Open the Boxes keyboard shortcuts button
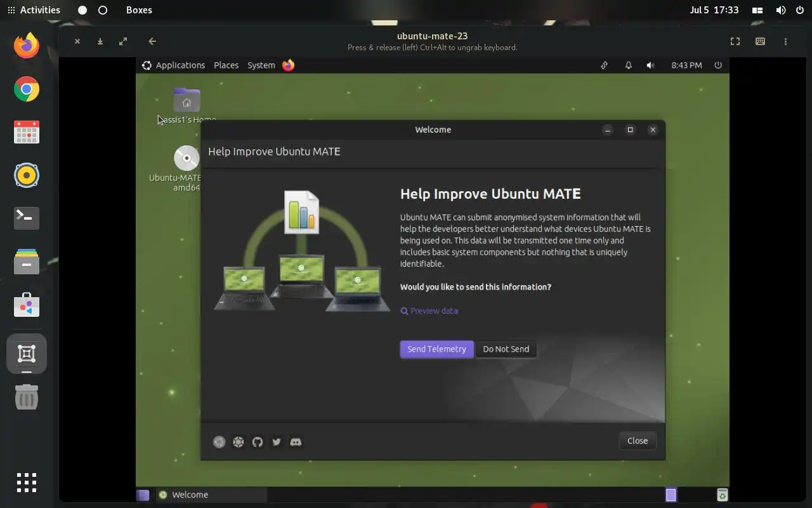Viewport: 812px width, 508px height. [x=760, y=41]
